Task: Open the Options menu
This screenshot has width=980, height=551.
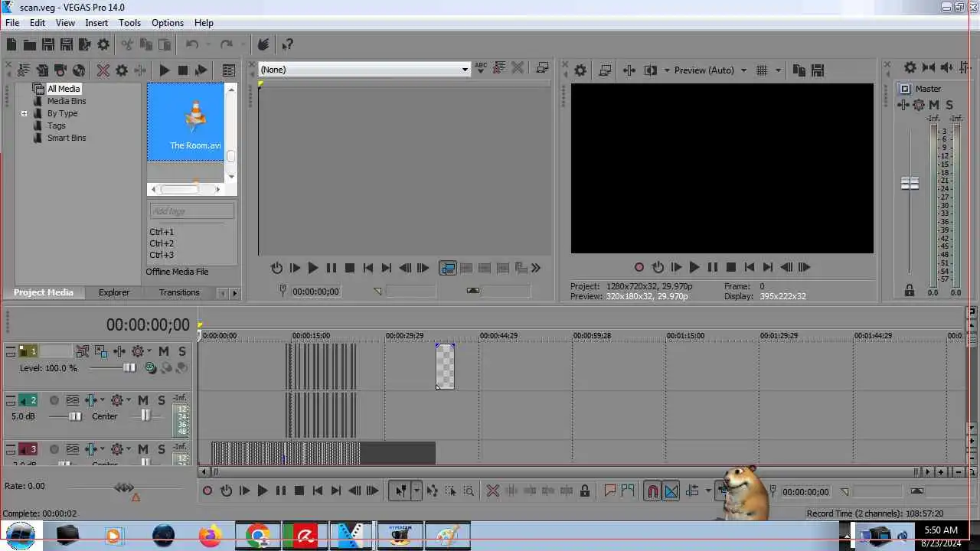Action: point(168,23)
